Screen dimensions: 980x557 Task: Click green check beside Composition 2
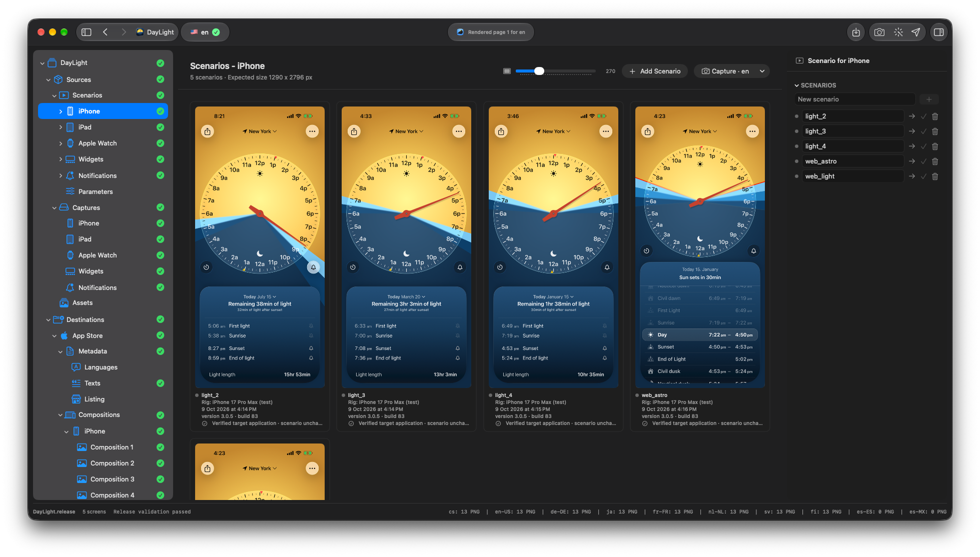tap(160, 463)
